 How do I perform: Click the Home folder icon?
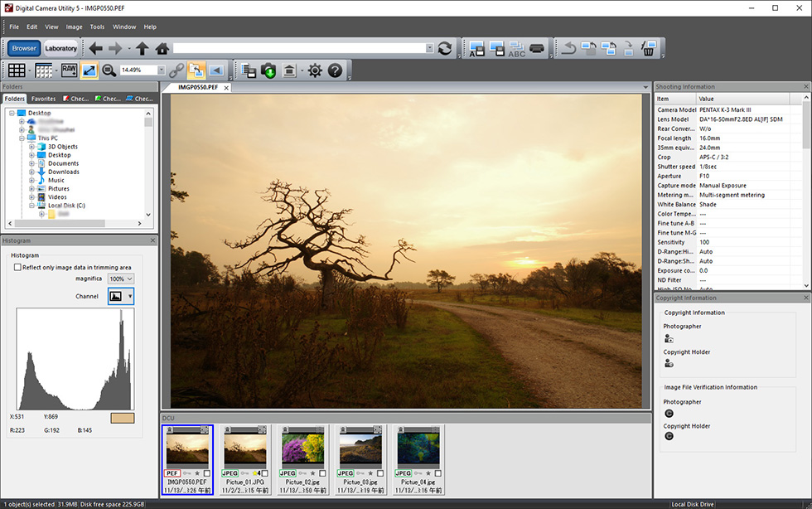coord(162,48)
